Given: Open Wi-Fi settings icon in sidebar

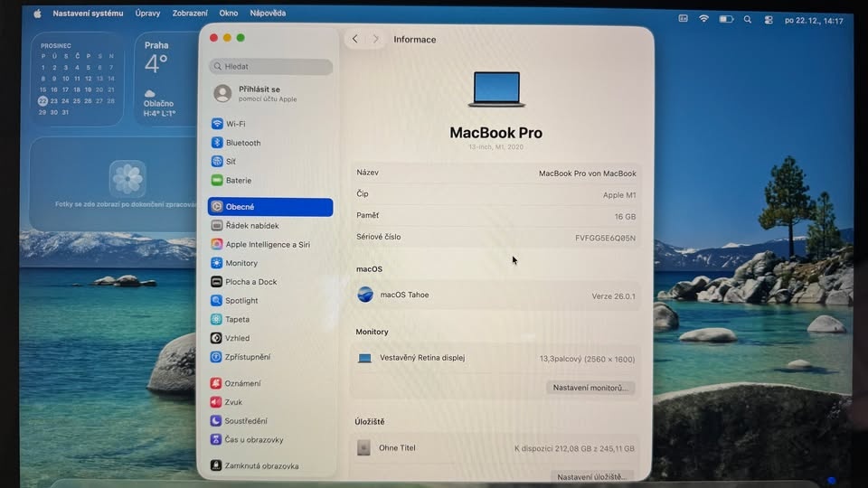Looking at the screenshot, I should (x=217, y=124).
